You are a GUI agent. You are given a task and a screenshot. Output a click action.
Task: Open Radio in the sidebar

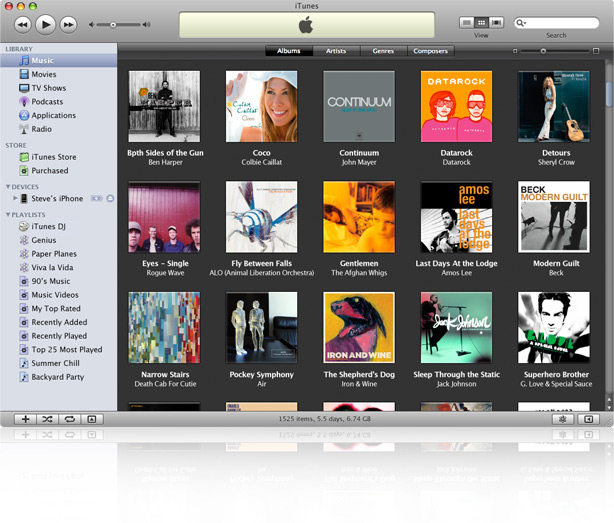58,129
